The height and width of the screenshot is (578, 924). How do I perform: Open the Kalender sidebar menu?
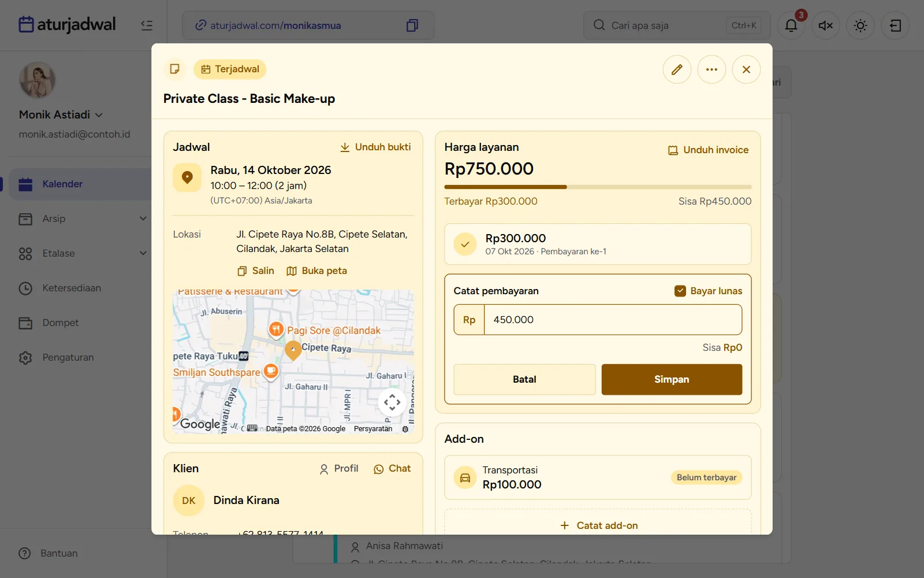click(81, 184)
